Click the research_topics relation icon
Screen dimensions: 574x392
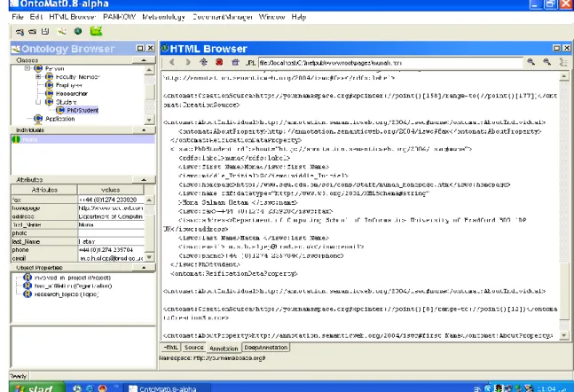click(x=28, y=294)
